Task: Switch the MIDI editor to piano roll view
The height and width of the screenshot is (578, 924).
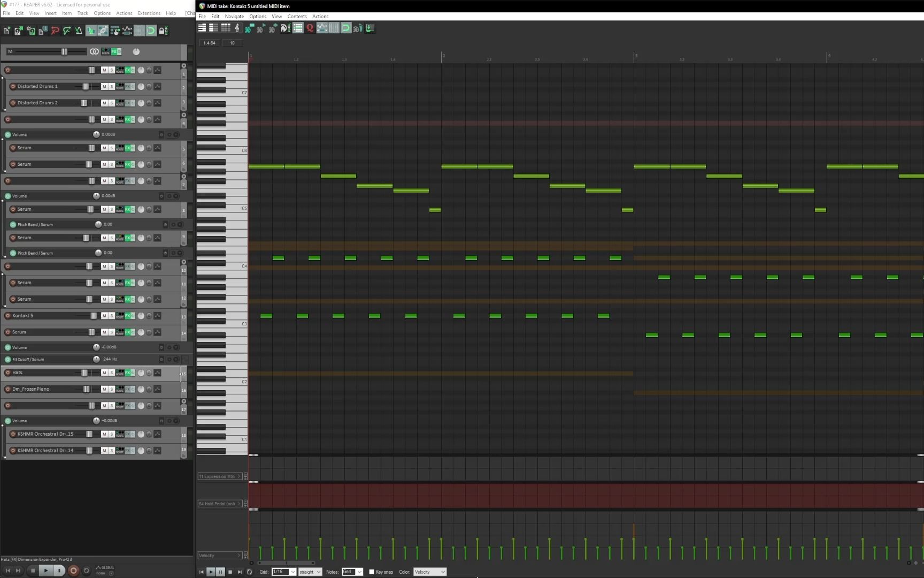Action: pyautogui.click(x=202, y=28)
